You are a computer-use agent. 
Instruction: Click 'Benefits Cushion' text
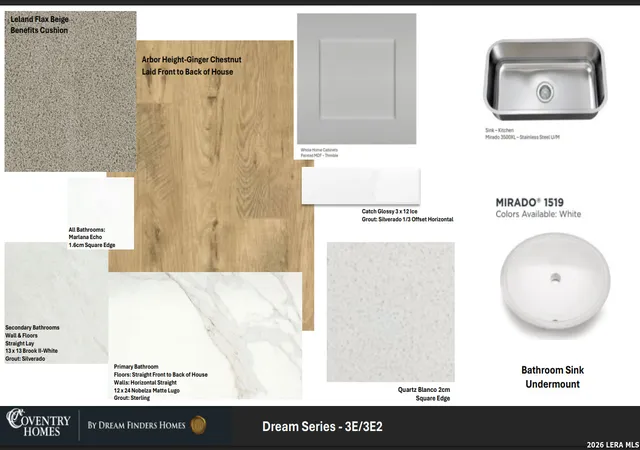click(x=39, y=30)
